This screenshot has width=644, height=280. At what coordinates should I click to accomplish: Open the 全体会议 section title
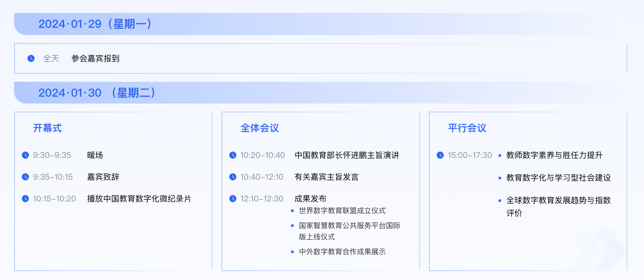pos(260,128)
